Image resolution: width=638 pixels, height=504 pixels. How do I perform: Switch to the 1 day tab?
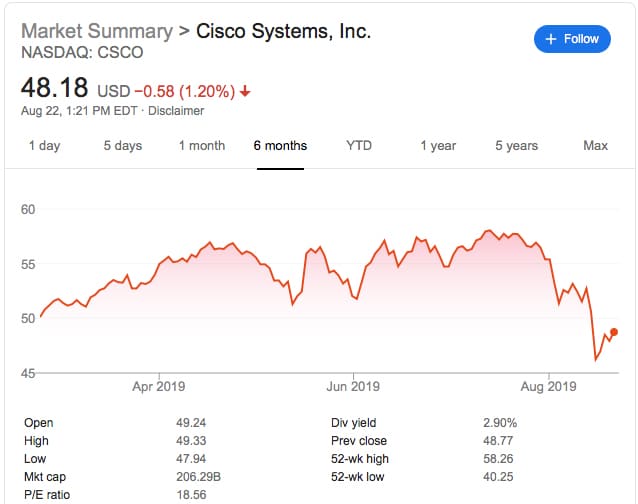tap(44, 146)
